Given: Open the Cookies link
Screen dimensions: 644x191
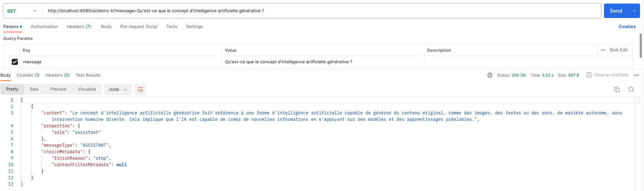Looking at the screenshot, I should coord(627,27).
